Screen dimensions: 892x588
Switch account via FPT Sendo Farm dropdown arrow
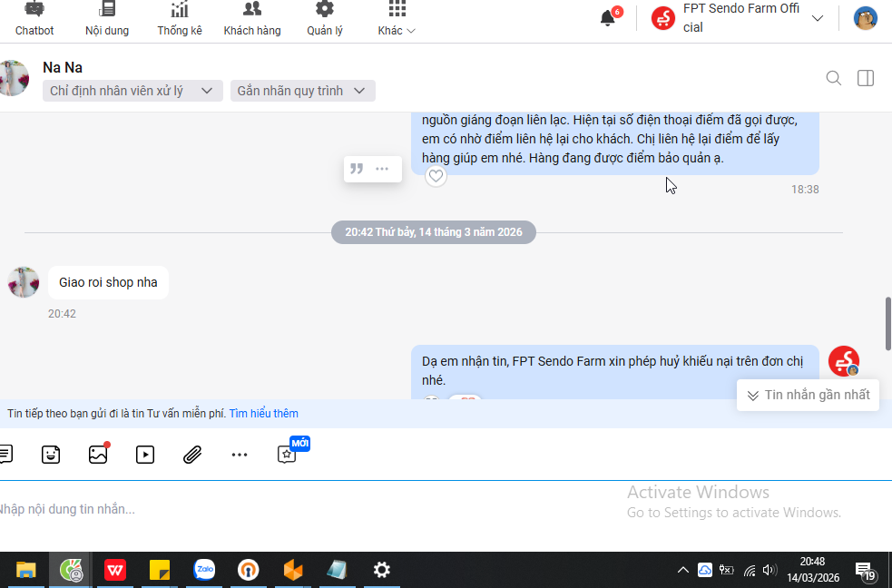tap(818, 18)
